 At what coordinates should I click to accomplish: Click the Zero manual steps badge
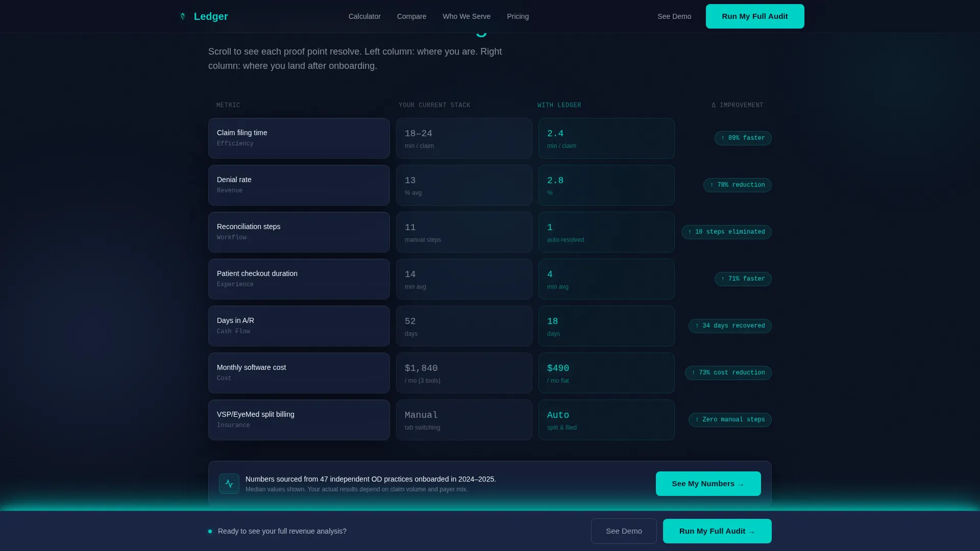click(x=730, y=420)
